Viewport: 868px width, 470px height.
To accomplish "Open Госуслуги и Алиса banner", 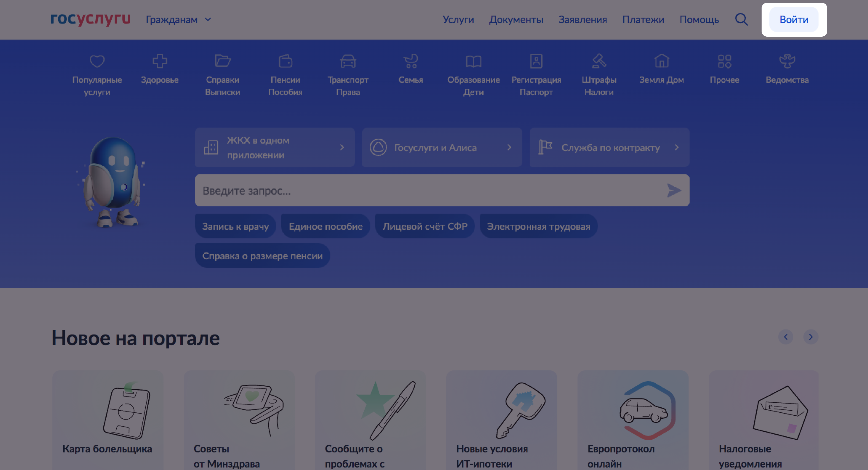I will [442, 147].
